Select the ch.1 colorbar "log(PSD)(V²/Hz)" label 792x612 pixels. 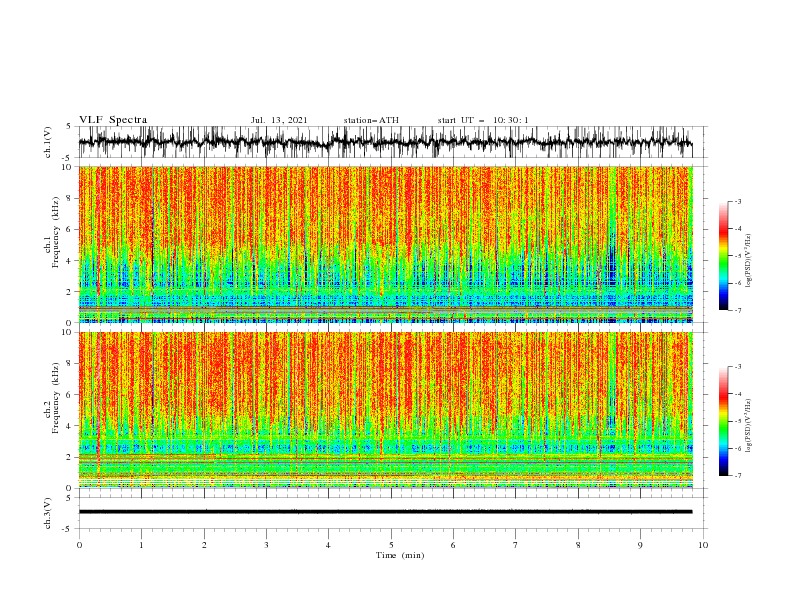point(749,261)
